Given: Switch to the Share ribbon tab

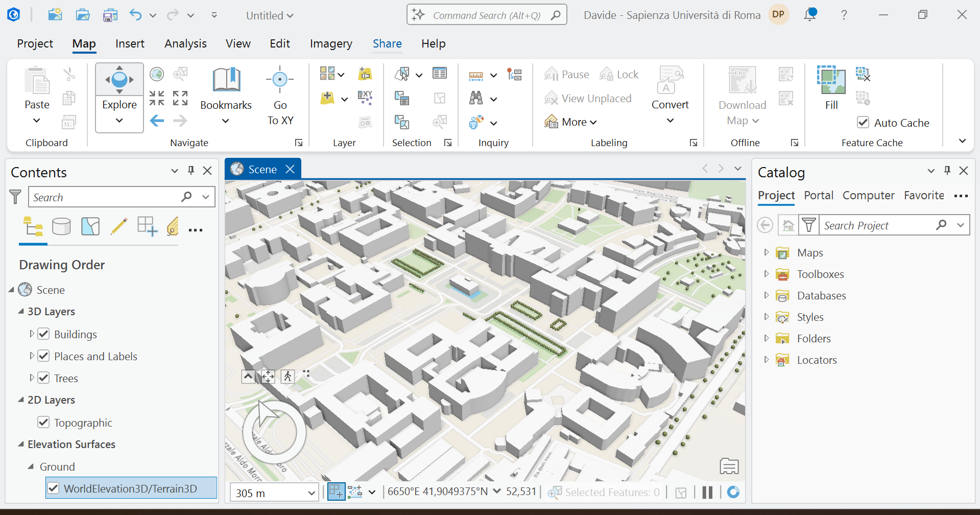Looking at the screenshot, I should pyautogui.click(x=387, y=44).
